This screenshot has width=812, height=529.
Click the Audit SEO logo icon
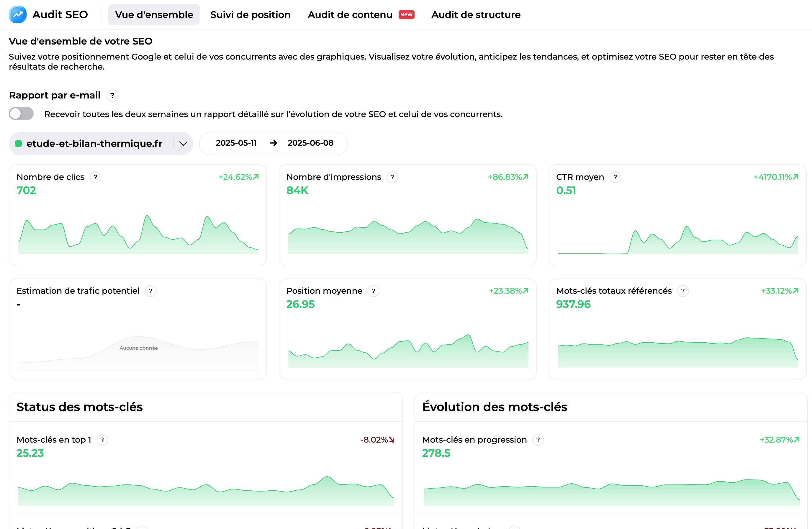click(18, 15)
